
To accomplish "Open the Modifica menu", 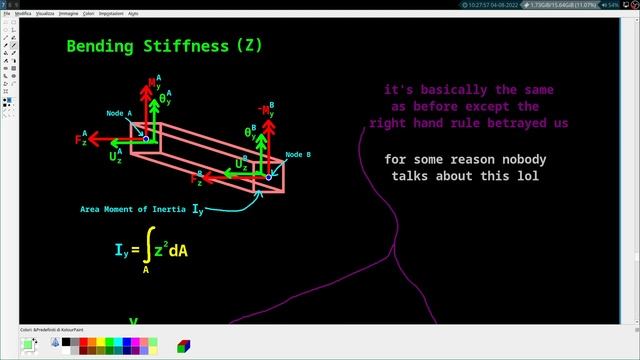I will click(x=23, y=13).
